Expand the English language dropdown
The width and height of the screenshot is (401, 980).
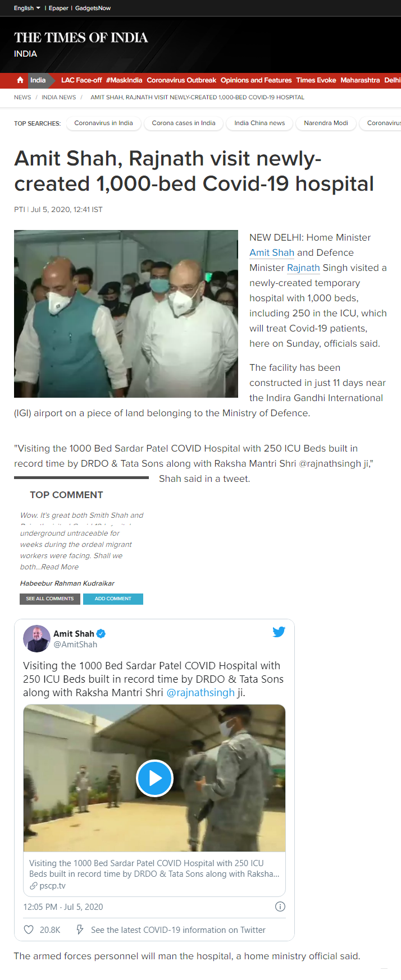[x=27, y=8]
